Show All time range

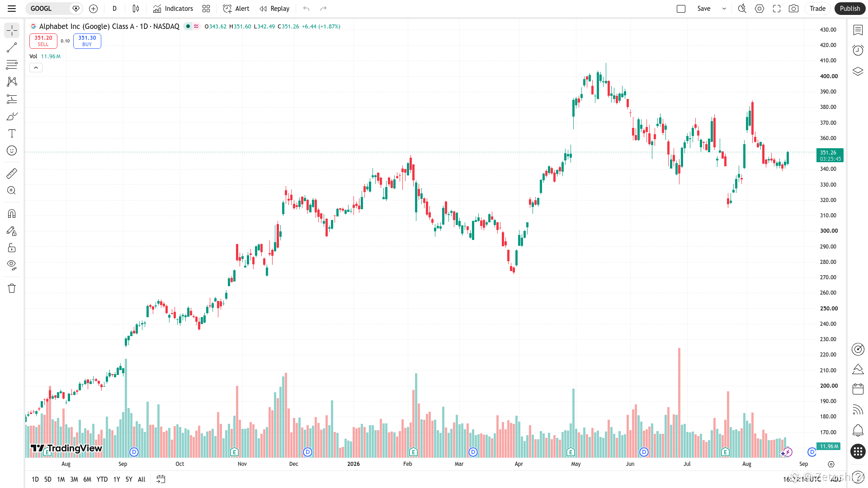coord(142,479)
